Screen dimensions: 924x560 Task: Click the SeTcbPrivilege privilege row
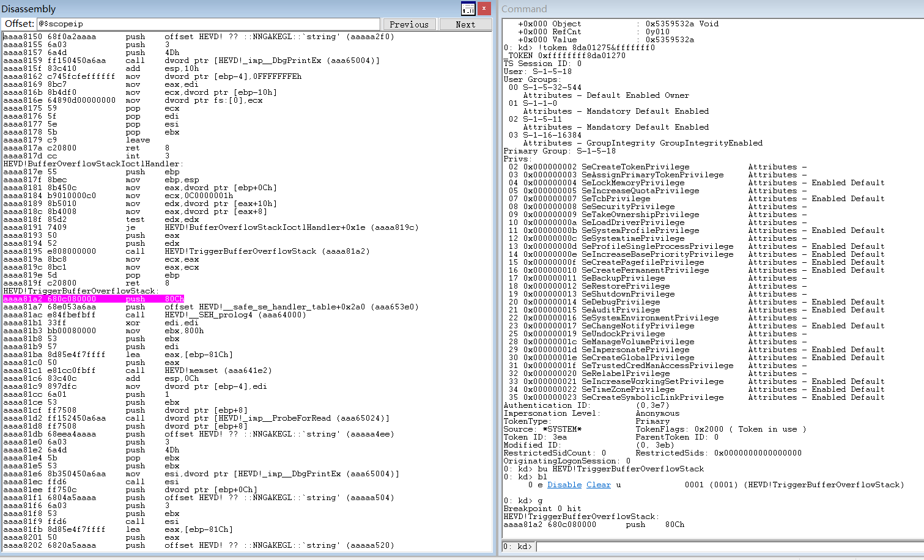(697, 199)
